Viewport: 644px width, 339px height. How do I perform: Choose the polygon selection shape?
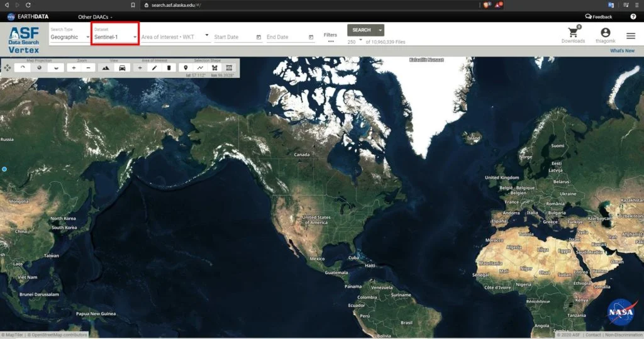point(214,68)
